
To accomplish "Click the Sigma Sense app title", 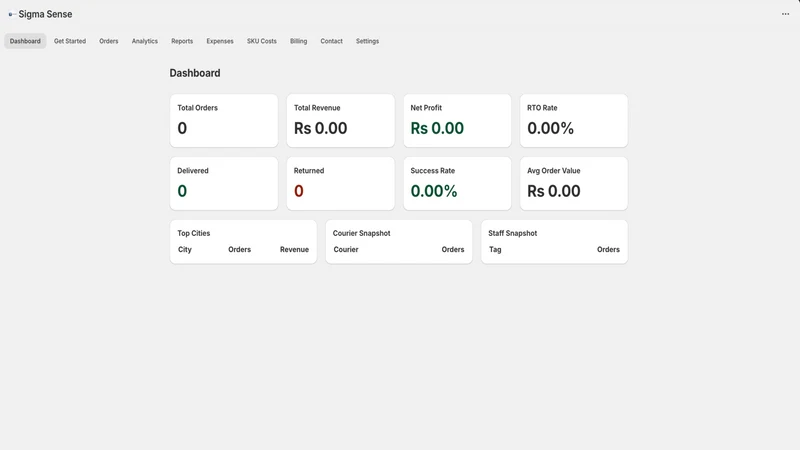I will pos(45,14).
